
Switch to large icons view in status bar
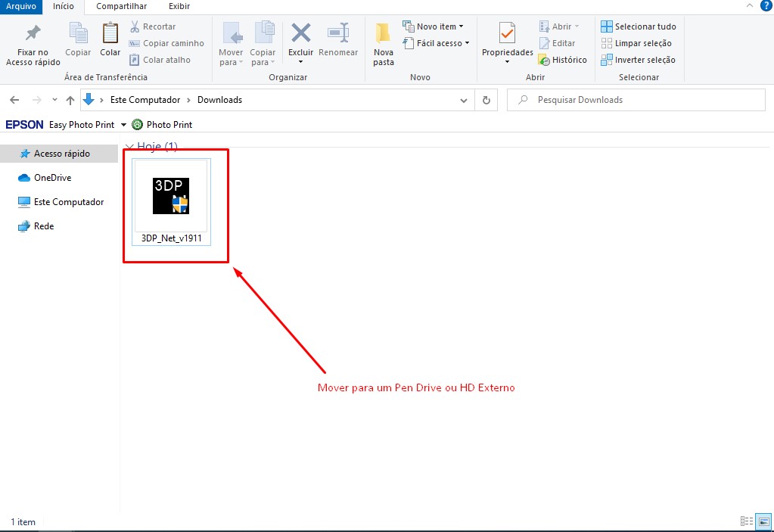tap(763, 521)
